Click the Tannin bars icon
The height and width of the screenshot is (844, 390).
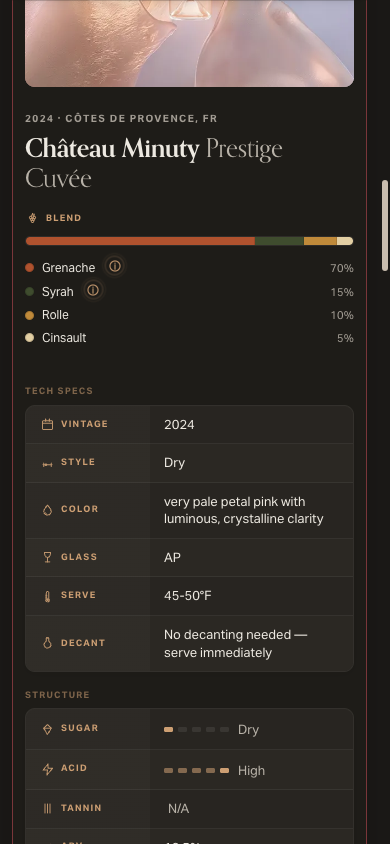click(47, 808)
